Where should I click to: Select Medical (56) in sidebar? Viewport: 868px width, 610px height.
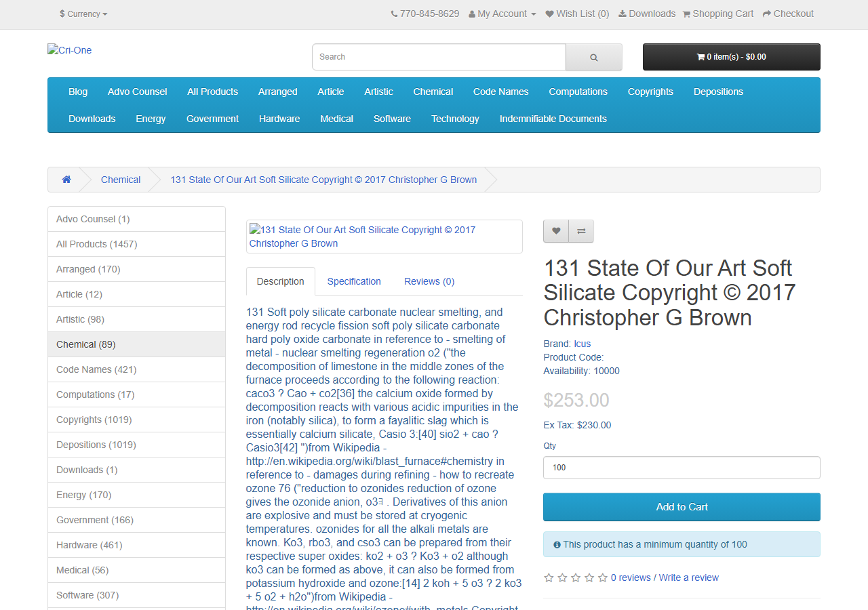click(136, 570)
